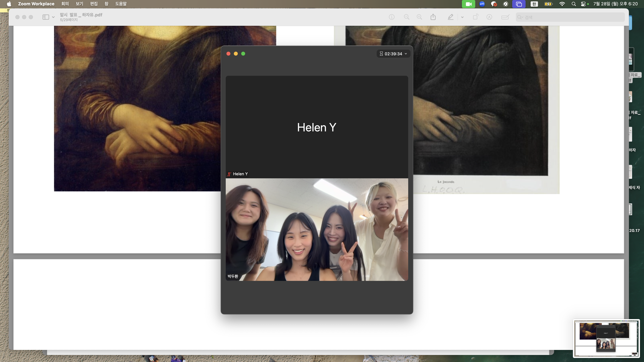
Task: Click the circular disc app icon in menu bar
Action: pos(505,4)
